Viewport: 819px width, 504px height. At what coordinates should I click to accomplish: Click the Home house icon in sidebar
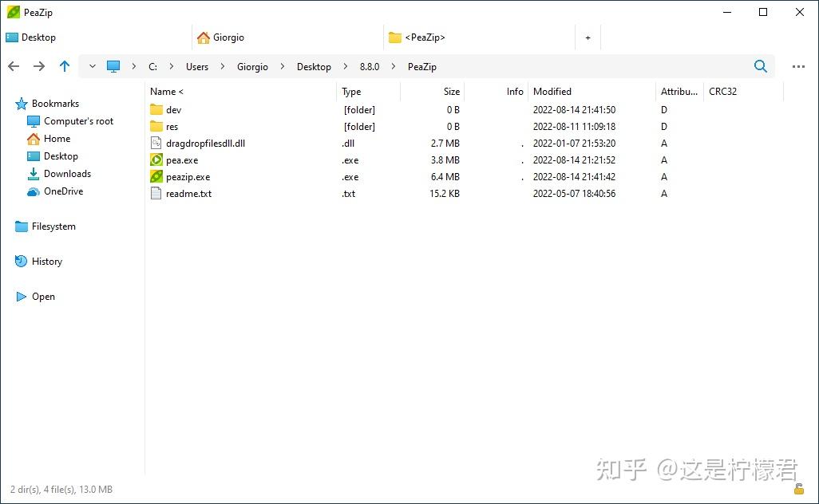(x=34, y=139)
